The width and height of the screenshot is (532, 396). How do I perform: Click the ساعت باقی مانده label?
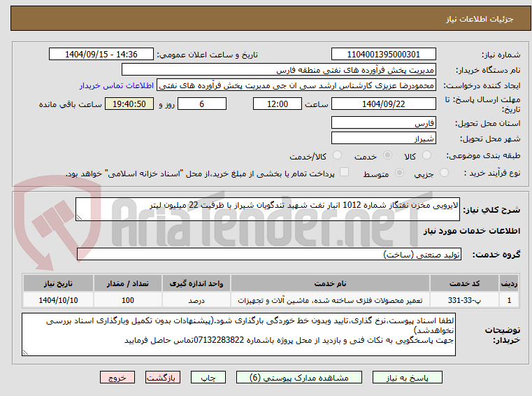coord(71,104)
